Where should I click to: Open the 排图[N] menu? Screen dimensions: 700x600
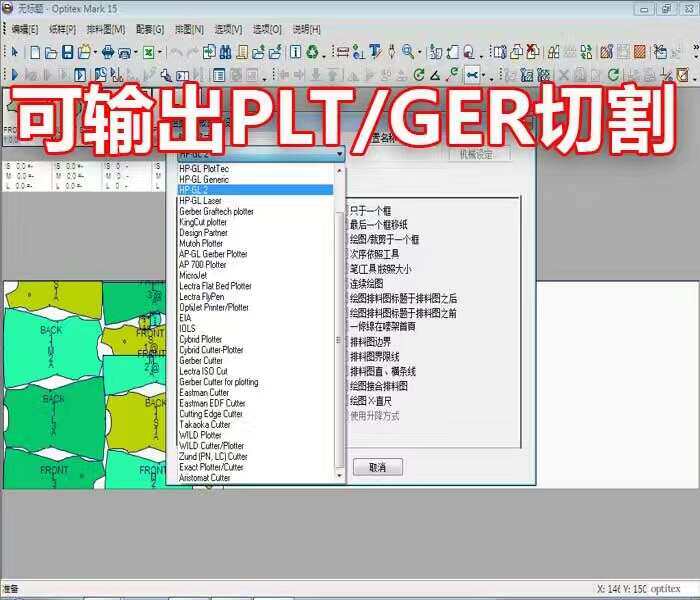coord(189,29)
